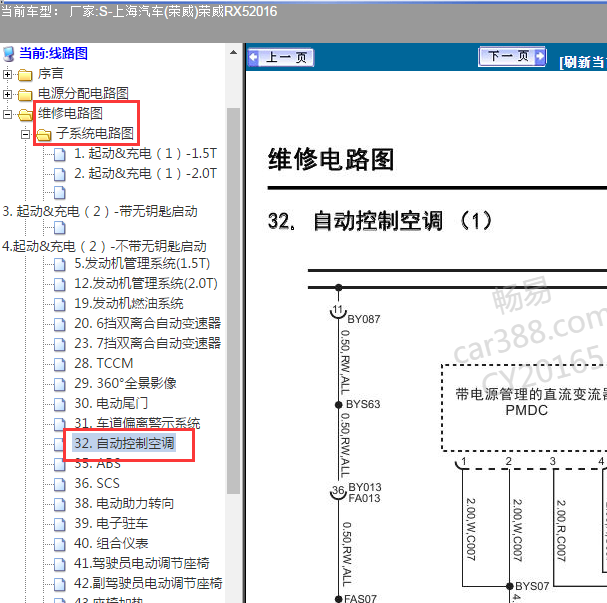Open 31. 车道偏离警示系统 entry

pos(137,423)
